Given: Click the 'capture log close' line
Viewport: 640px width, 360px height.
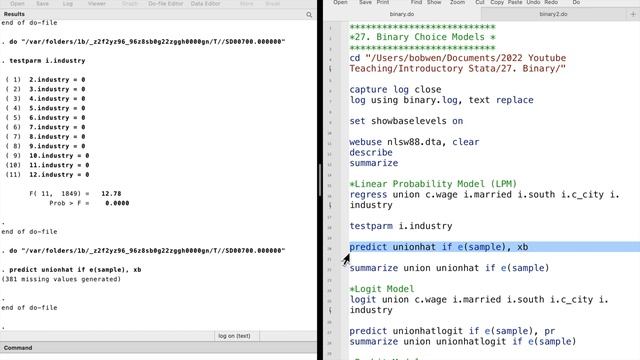Looking at the screenshot, I should pos(395,89).
